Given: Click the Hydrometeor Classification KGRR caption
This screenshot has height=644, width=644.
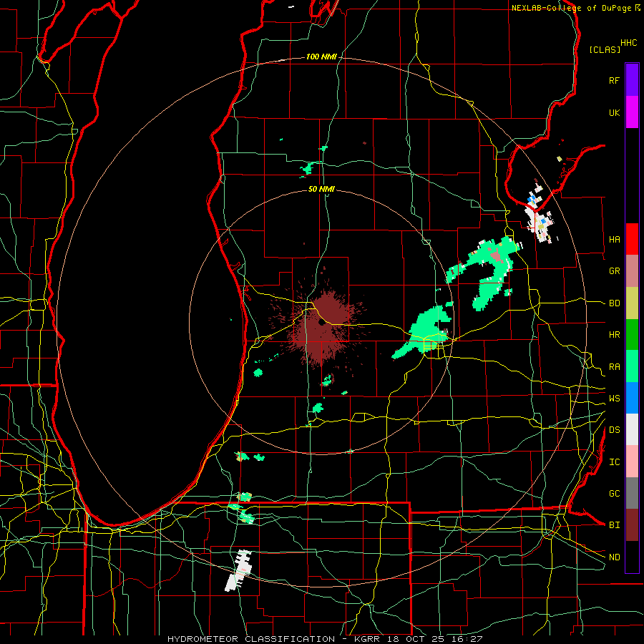Looking at the screenshot, I should [324, 639].
